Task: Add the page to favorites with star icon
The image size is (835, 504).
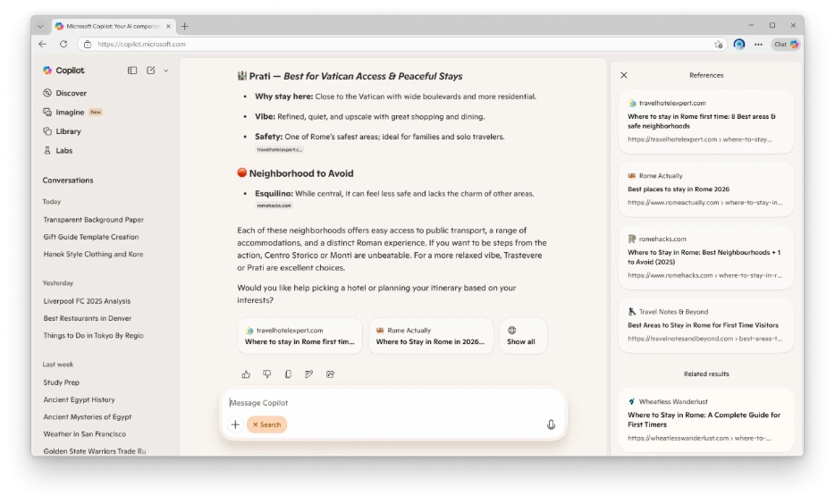Action: tap(718, 44)
